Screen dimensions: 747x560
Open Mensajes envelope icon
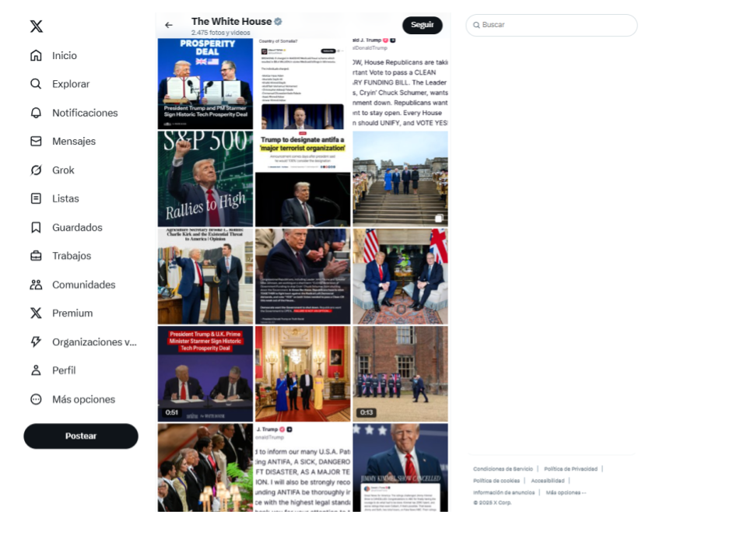(x=36, y=142)
